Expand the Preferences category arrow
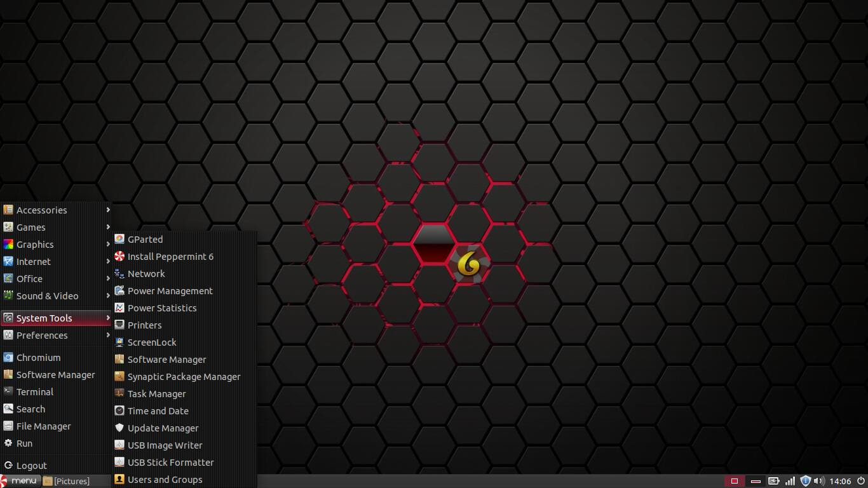This screenshot has height=488, width=868. click(108, 335)
